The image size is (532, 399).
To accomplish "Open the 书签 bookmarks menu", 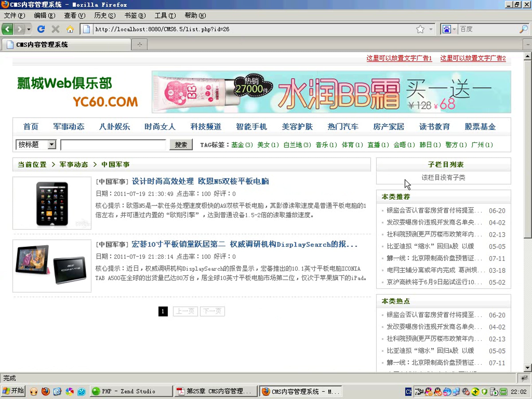I will (x=135, y=16).
